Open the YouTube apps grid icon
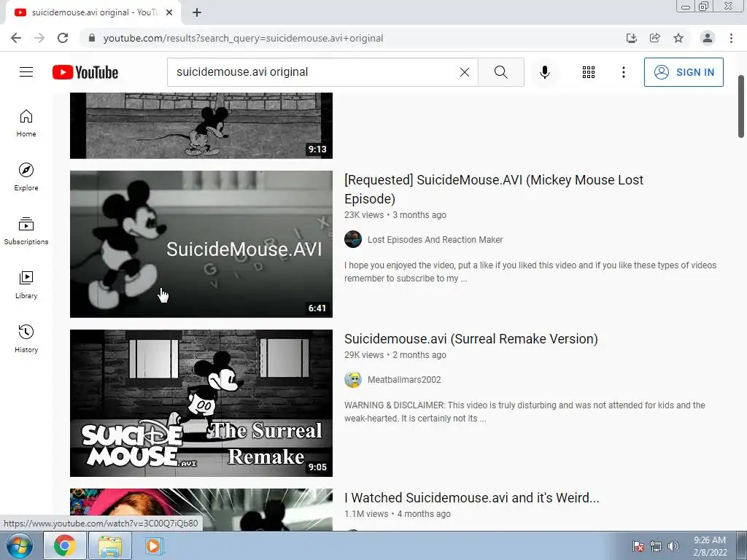This screenshot has height=560, width=747. [589, 72]
